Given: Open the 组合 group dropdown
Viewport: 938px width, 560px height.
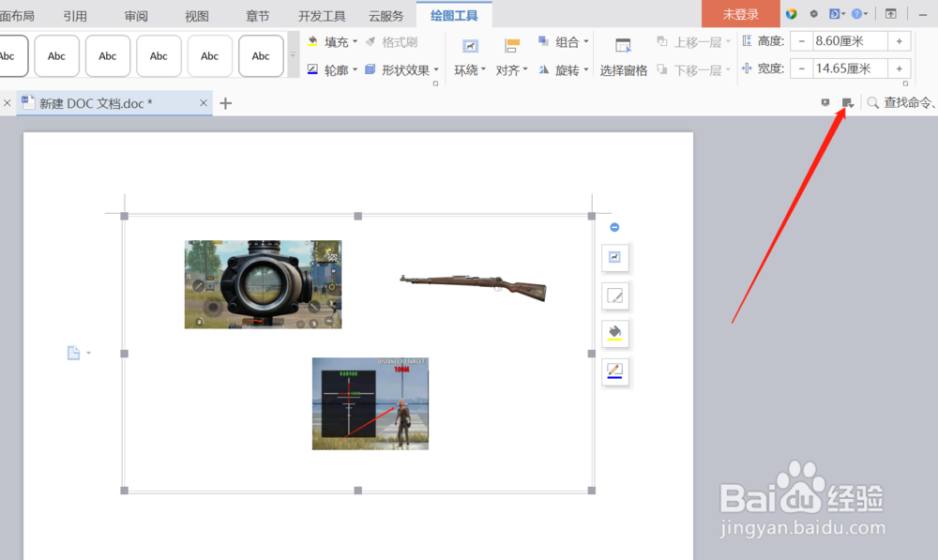Looking at the screenshot, I should click(563, 42).
